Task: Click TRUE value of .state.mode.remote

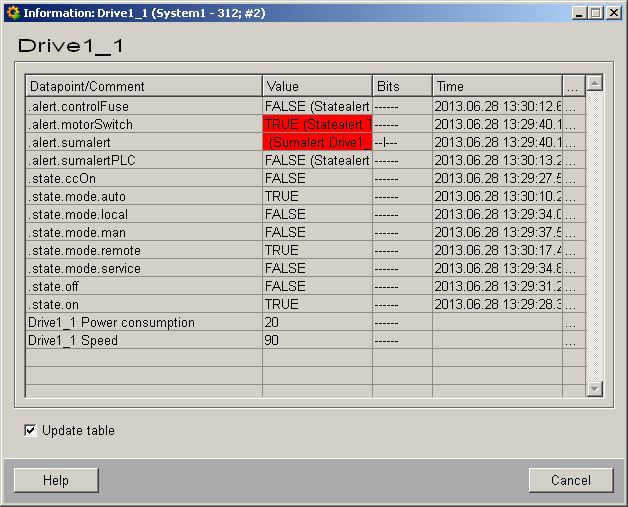Action: click(318, 250)
